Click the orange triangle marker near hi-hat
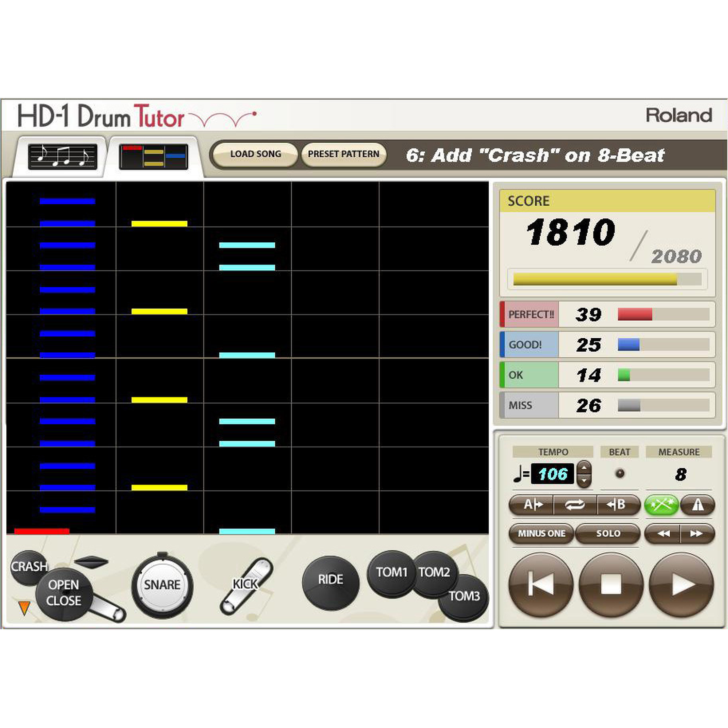 (x=24, y=608)
